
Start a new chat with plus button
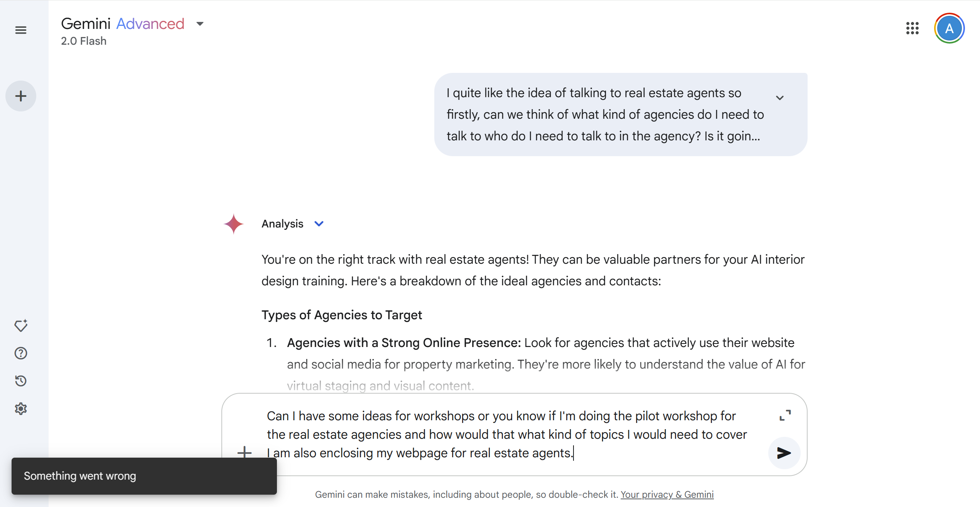point(21,96)
